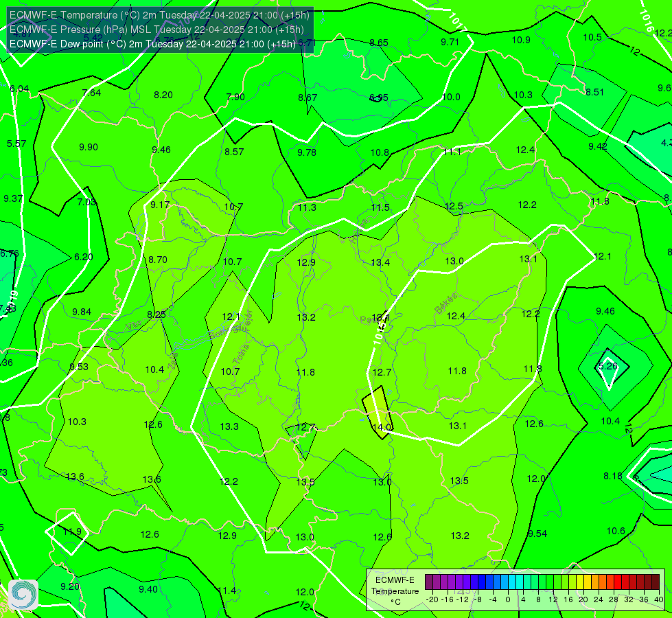The width and height of the screenshot is (672, 618).
Task: Click the 10.9 temperature value
Action: 521,40
